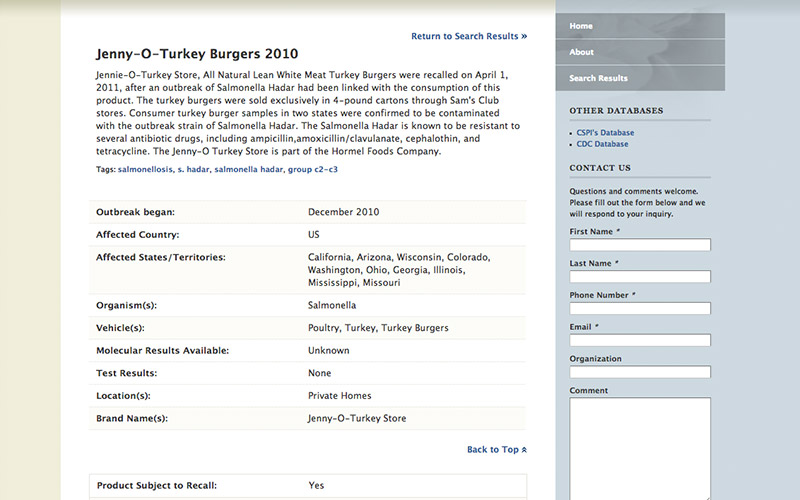Open Search Results in sidebar menu
800x500 pixels.
coord(598,78)
